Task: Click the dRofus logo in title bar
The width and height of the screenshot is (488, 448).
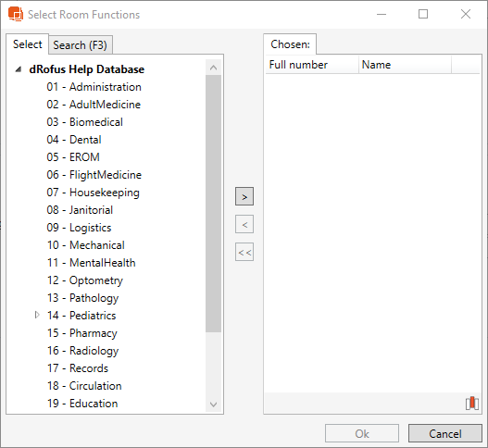Action: [16, 14]
